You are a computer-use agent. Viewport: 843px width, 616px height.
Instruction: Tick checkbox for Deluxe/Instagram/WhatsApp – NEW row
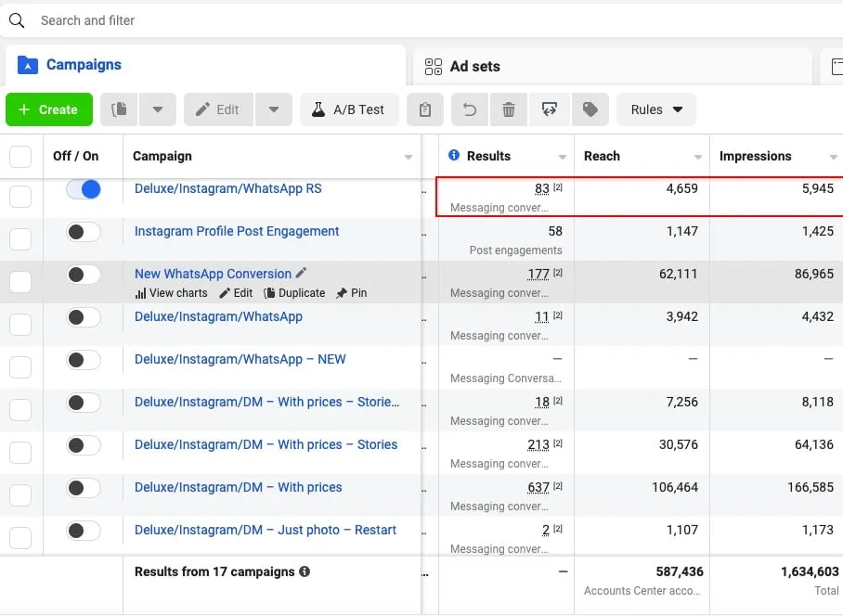(x=20, y=366)
